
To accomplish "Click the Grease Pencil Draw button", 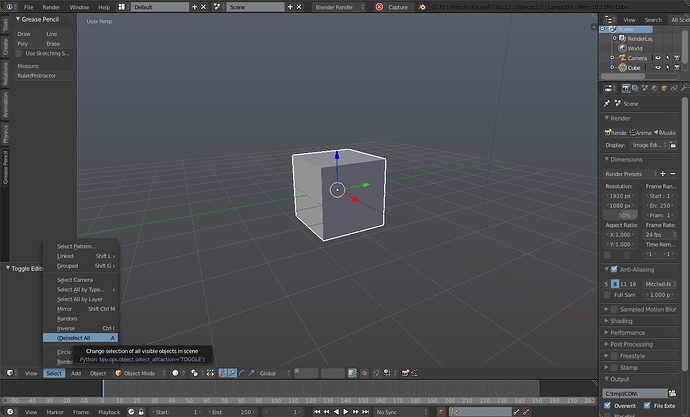I will [x=29, y=34].
